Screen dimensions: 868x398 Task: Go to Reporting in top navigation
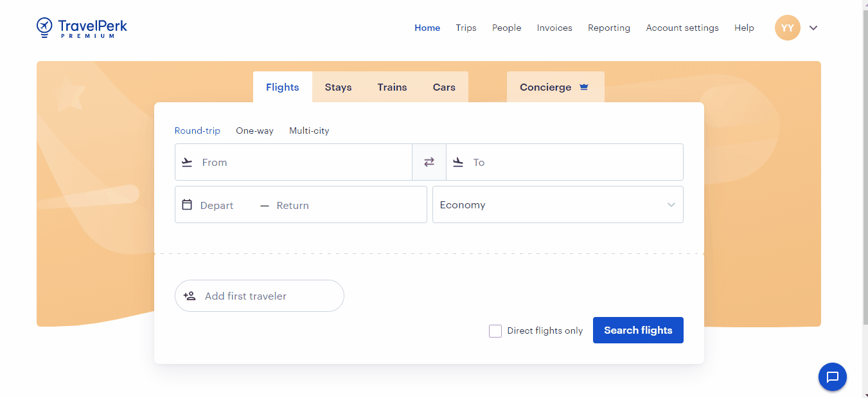(x=608, y=28)
